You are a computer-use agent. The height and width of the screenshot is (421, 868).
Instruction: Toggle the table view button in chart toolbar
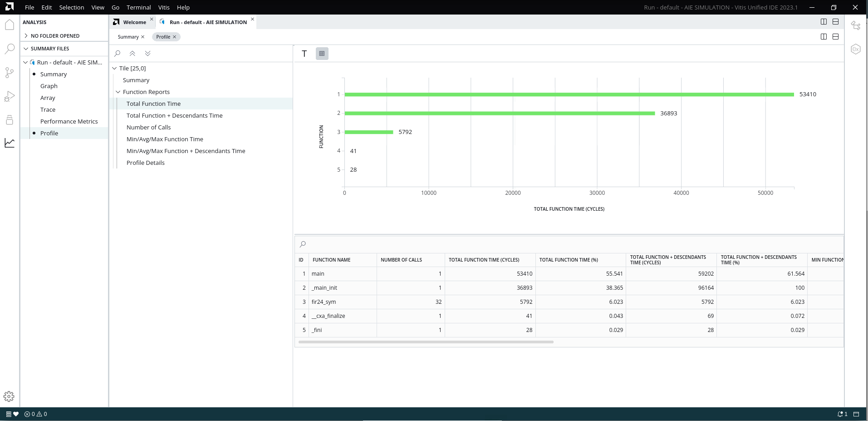pos(322,54)
